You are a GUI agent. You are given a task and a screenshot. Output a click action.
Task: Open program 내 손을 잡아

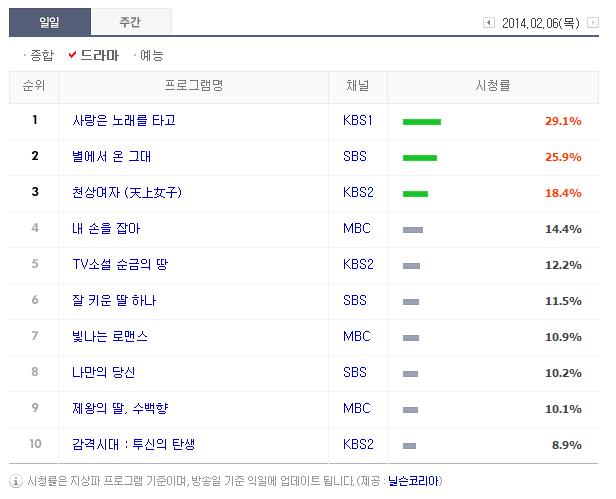[106, 229]
